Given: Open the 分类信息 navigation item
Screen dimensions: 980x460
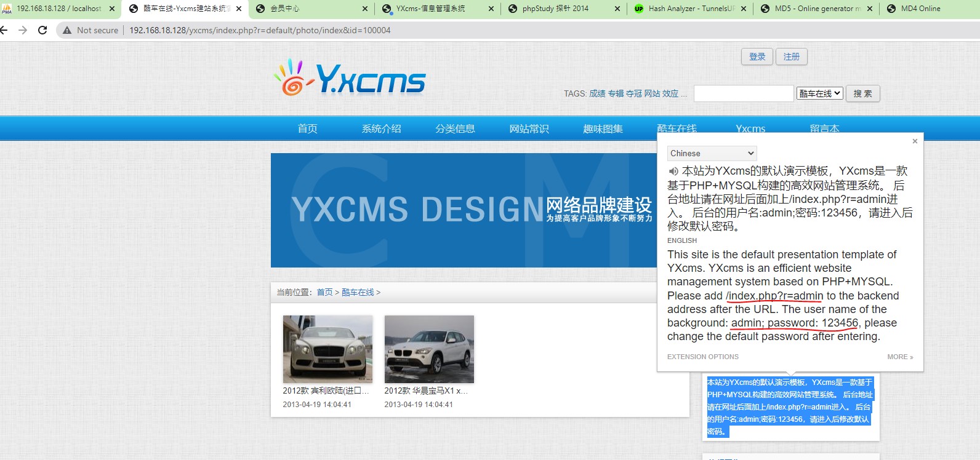Looking at the screenshot, I should tap(456, 129).
